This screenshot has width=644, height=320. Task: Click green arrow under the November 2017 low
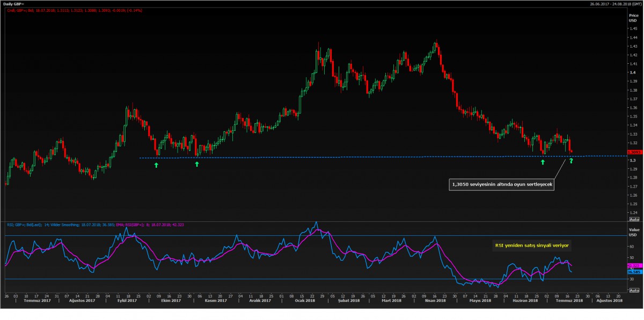(197, 164)
